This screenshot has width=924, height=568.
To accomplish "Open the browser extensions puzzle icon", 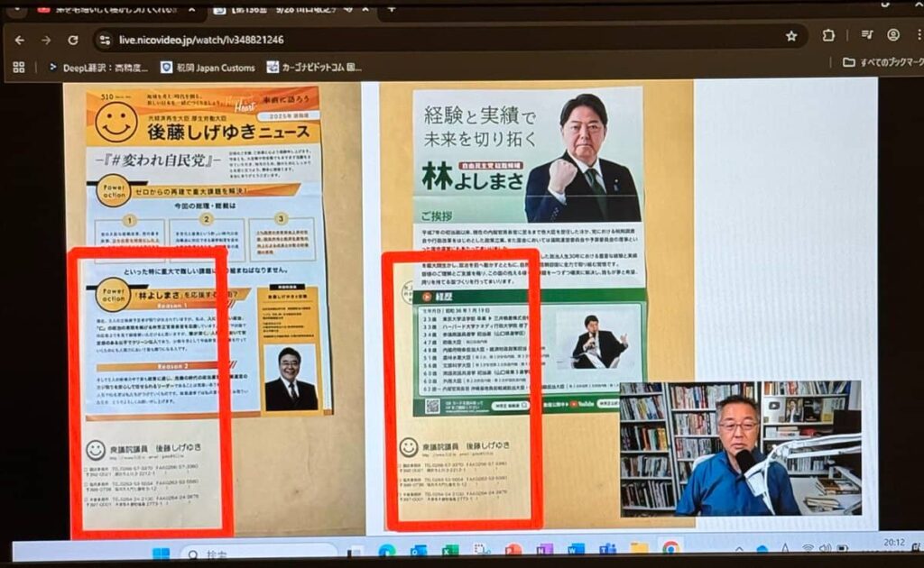I will click(x=828, y=35).
